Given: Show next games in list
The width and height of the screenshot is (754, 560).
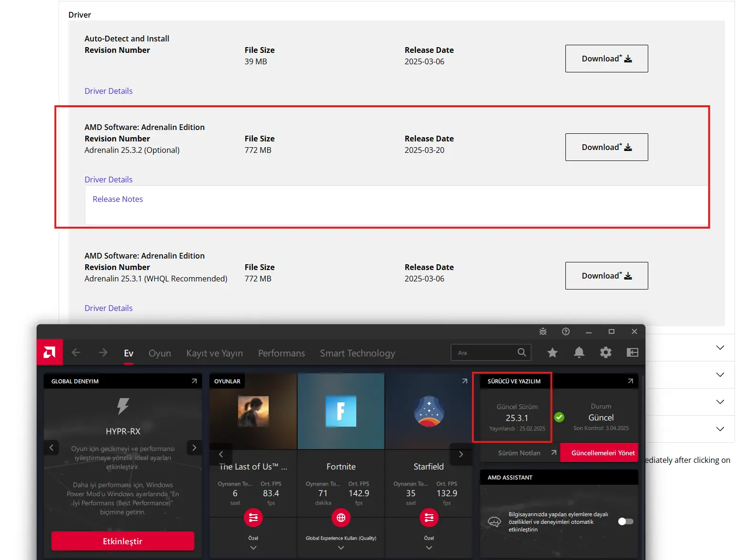Looking at the screenshot, I should 461,454.
